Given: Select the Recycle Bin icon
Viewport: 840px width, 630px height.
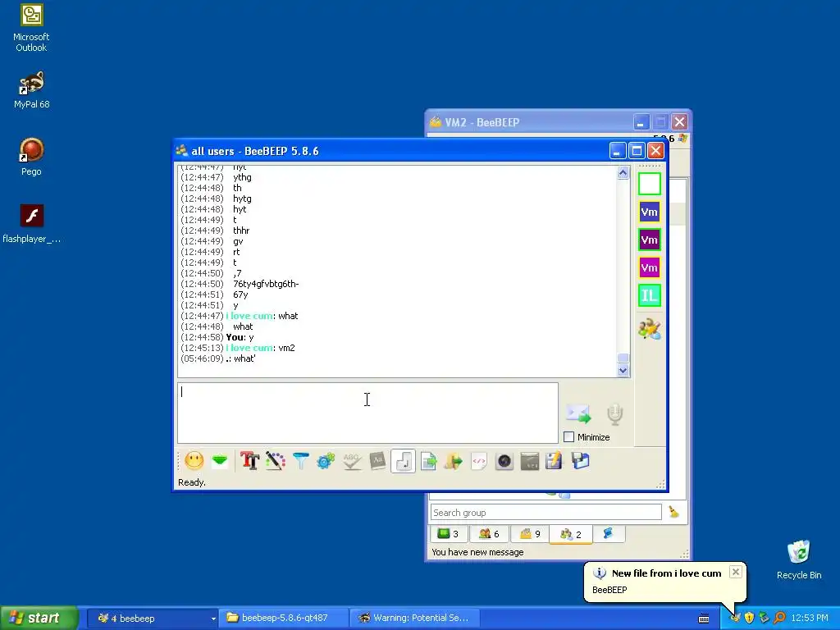Looking at the screenshot, I should pyautogui.click(x=799, y=559).
